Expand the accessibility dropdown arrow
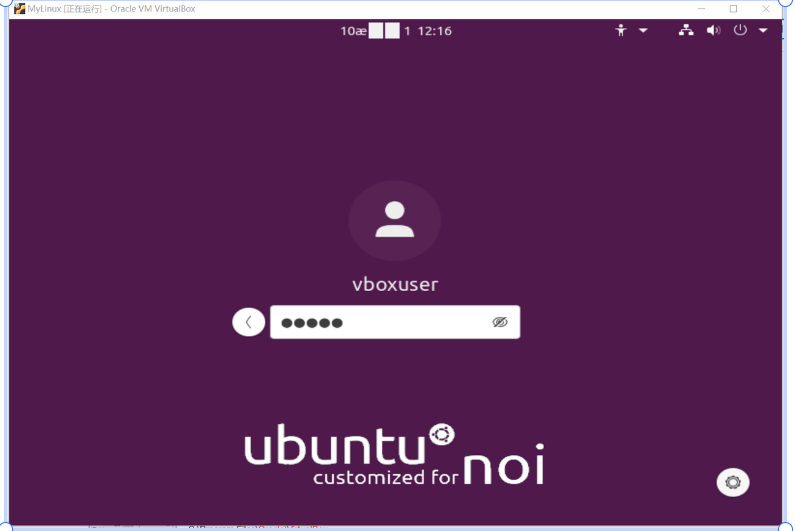 tap(643, 30)
